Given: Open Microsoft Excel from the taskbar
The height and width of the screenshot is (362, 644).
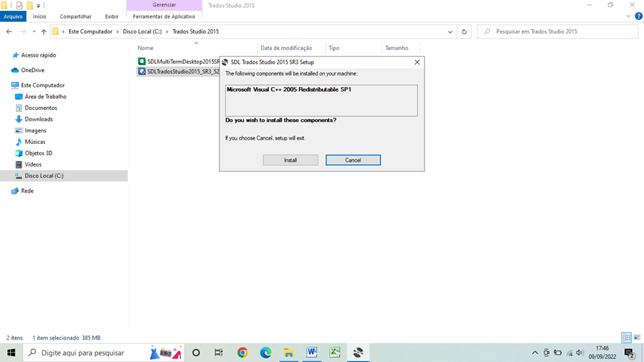Looking at the screenshot, I should point(335,353).
